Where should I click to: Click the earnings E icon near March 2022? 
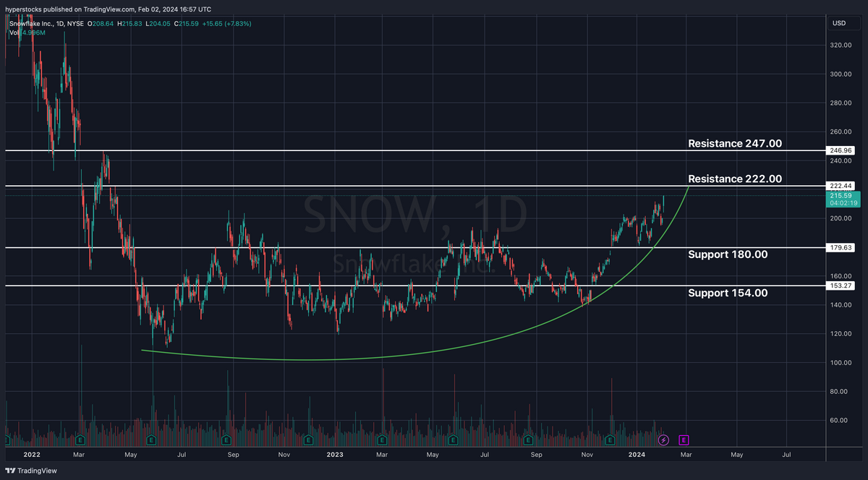(x=80, y=440)
